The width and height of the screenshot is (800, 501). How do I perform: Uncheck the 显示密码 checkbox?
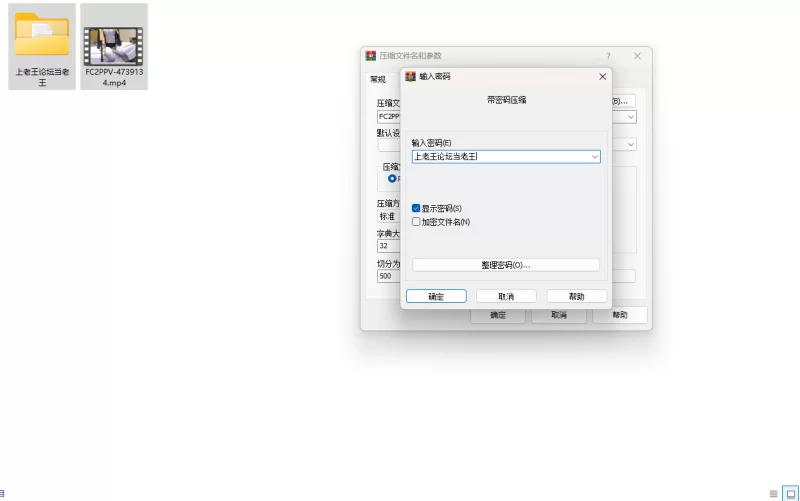click(x=416, y=208)
